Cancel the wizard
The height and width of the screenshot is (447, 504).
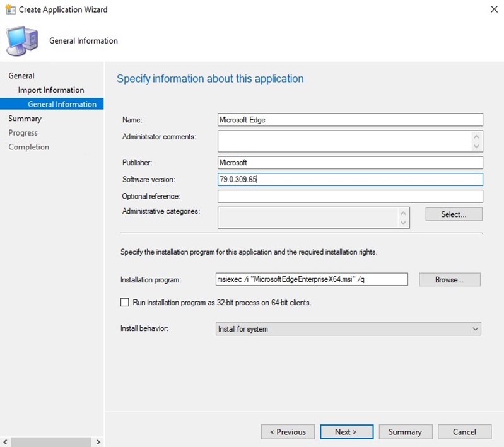[x=464, y=432]
